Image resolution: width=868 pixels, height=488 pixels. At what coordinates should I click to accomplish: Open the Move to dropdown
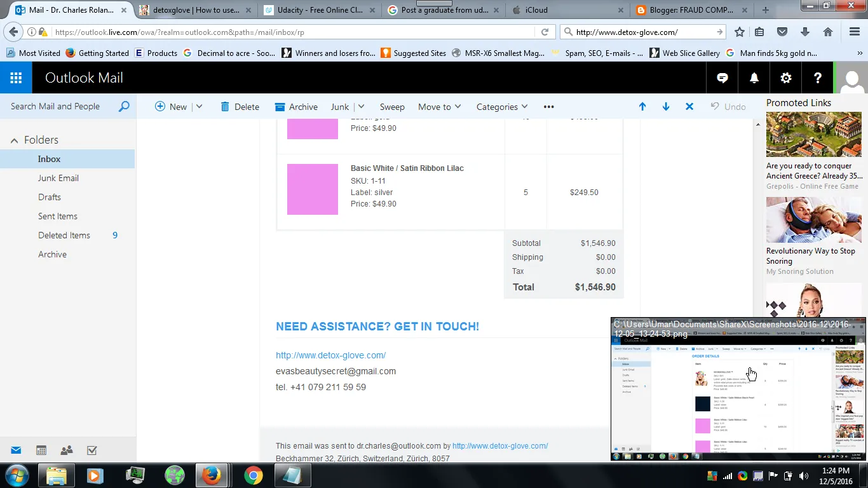click(x=440, y=107)
